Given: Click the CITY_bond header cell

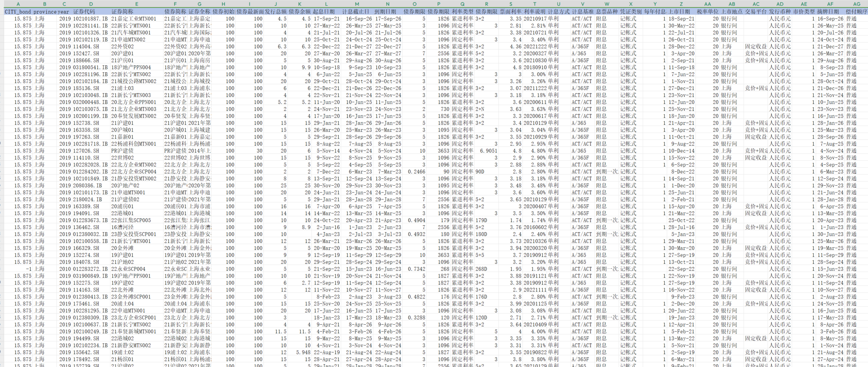Looking at the screenshot, I should (x=18, y=12).
